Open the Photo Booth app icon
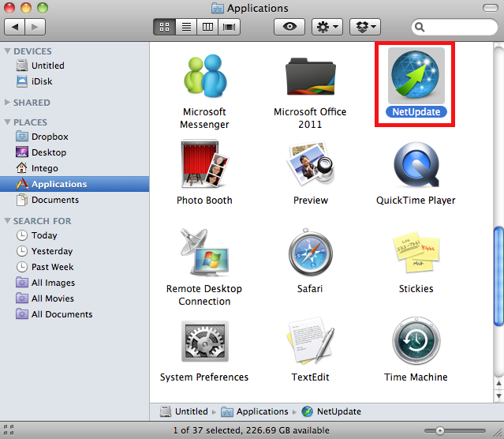 click(205, 163)
